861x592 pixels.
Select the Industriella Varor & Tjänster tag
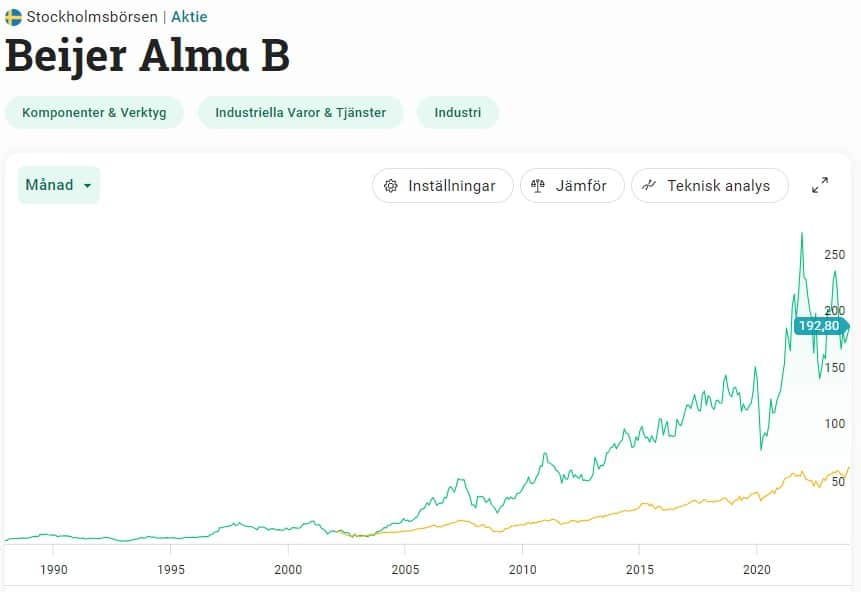(x=300, y=112)
